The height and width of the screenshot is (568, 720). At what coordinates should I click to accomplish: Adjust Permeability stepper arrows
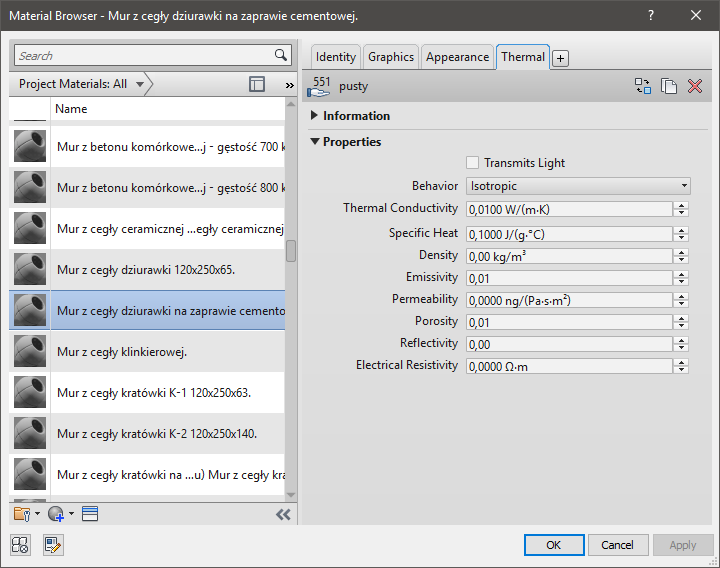coord(681,300)
